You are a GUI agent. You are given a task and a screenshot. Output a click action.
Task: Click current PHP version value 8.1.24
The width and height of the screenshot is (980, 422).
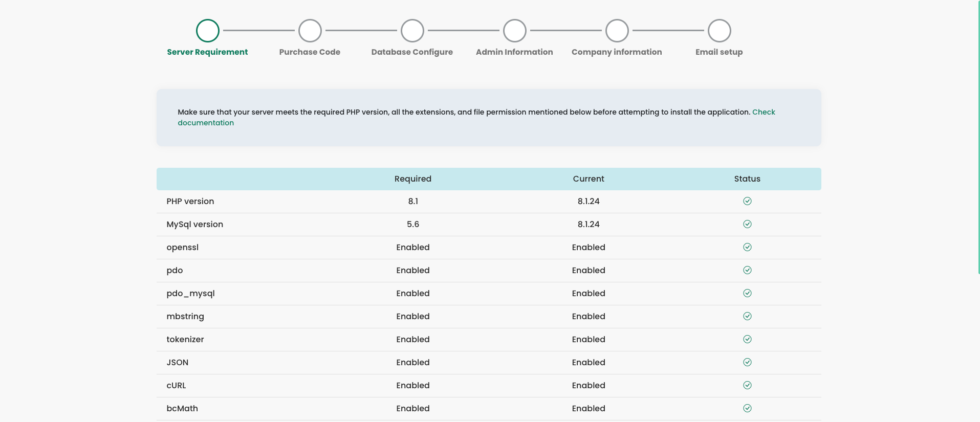[589, 202]
